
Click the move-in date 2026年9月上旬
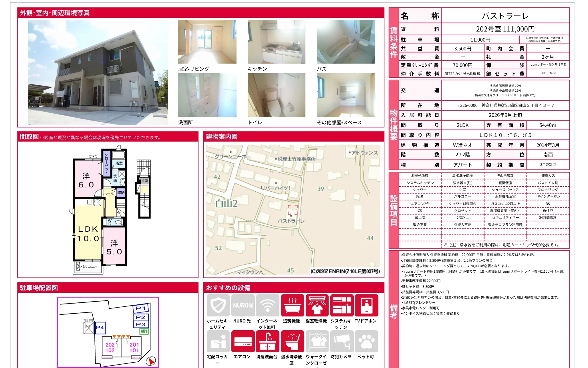(x=505, y=115)
